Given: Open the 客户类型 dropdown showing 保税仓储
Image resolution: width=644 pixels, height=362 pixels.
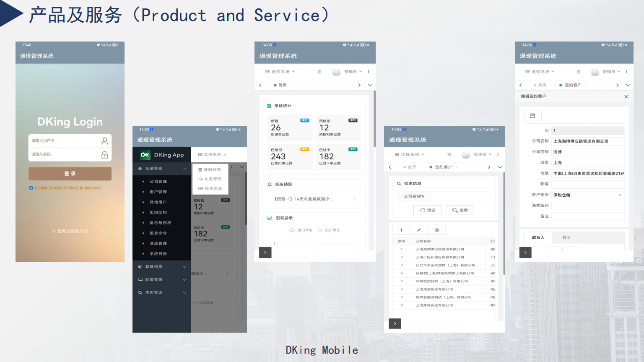Looking at the screenshot, I should [587, 195].
